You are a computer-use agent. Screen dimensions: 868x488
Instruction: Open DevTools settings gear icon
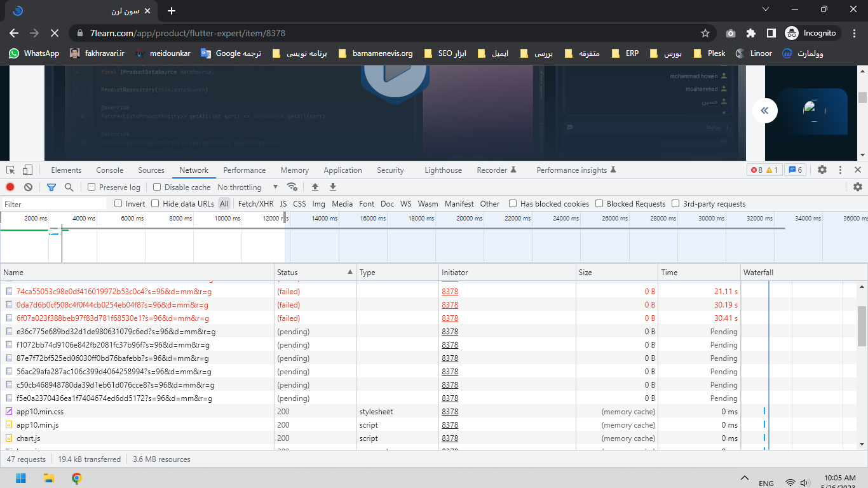822,170
